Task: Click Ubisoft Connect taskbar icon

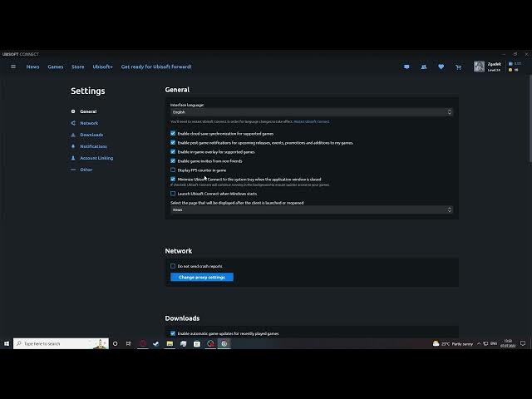Action: tap(224, 343)
